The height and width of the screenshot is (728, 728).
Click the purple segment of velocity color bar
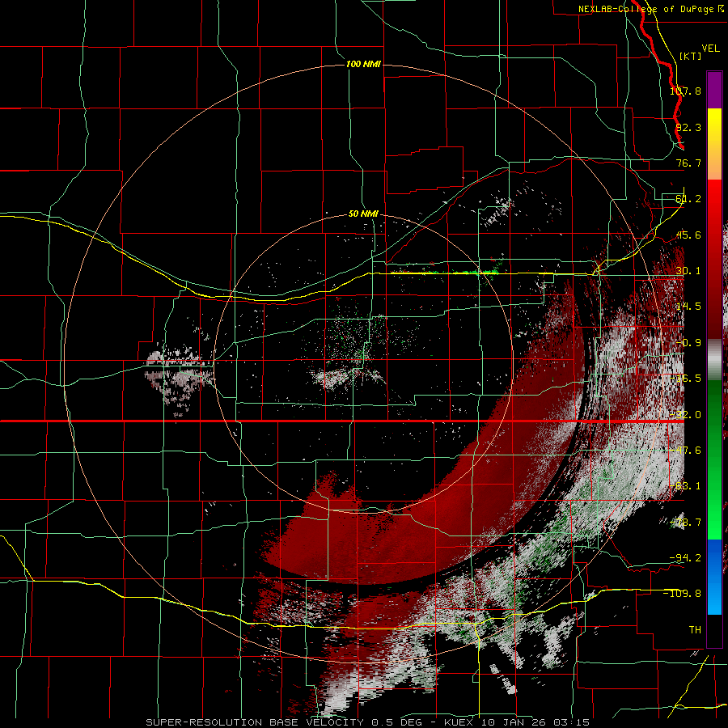tap(714, 90)
